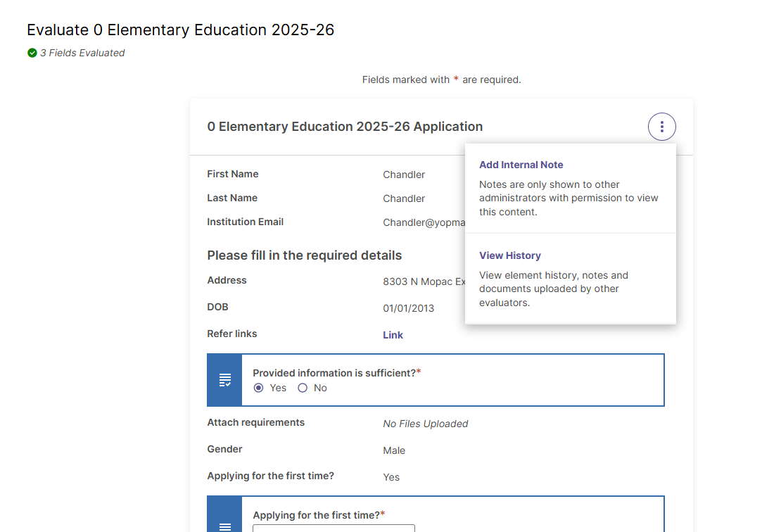Screen dimensions: 762x532
Task: Click the Applying for first time input box
Action: [x=334, y=528]
